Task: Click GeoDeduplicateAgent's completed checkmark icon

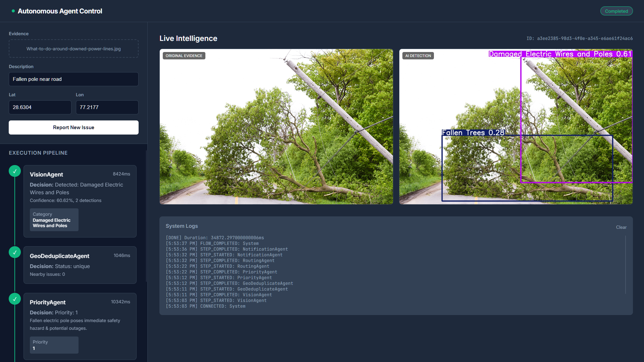Action: pos(14,252)
